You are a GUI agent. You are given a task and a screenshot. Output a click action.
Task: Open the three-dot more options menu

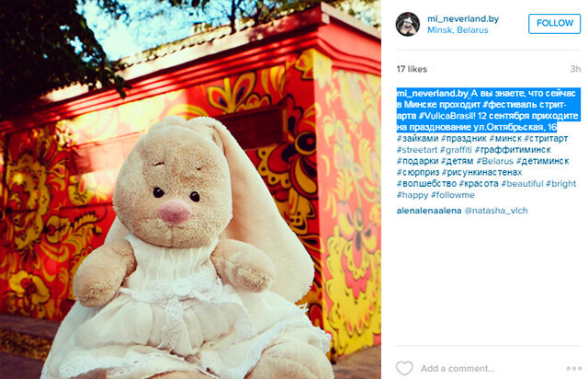[x=573, y=369]
